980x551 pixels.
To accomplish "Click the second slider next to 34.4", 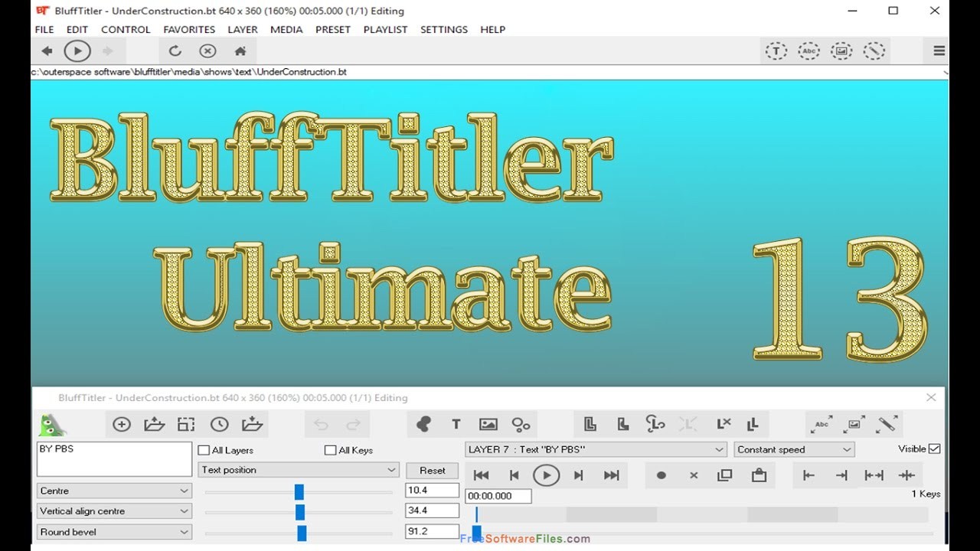I will tap(299, 512).
